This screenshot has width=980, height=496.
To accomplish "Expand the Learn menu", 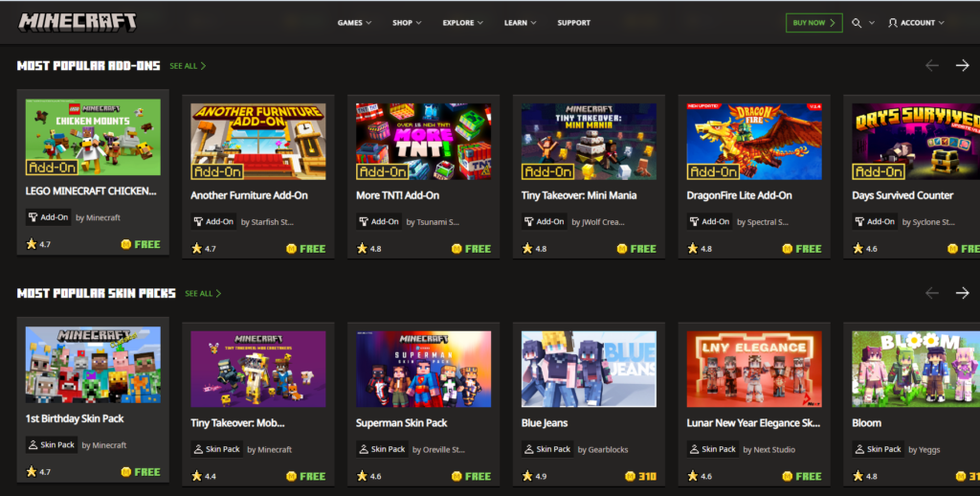I will click(x=520, y=23).
